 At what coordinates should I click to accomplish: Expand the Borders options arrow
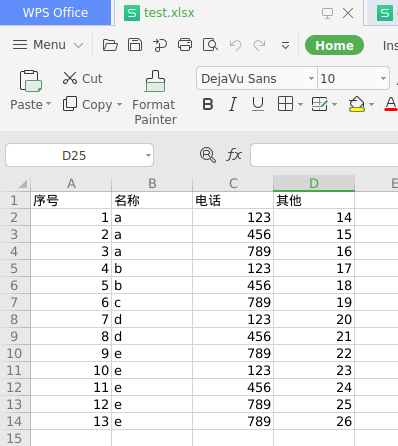coord(300,105)
